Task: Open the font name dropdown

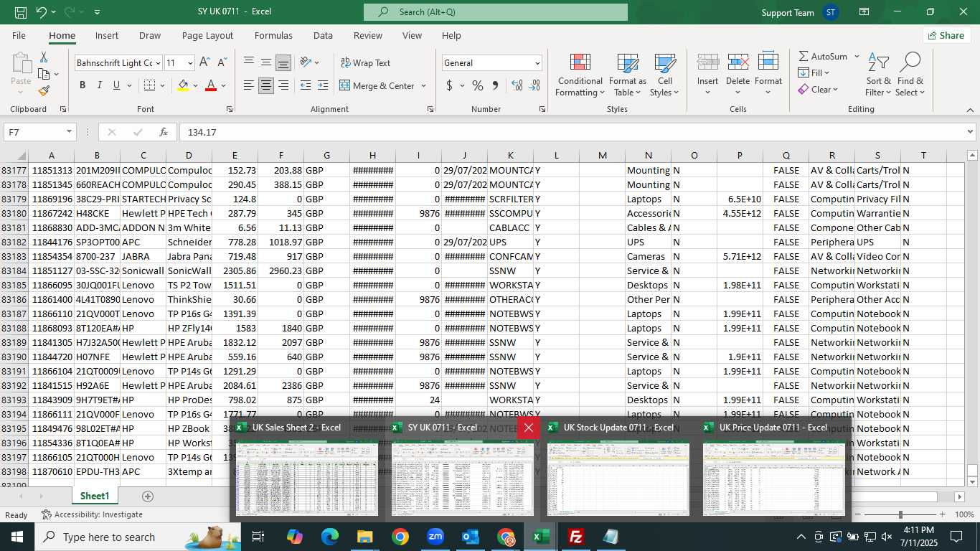Action: click(158, 63)
